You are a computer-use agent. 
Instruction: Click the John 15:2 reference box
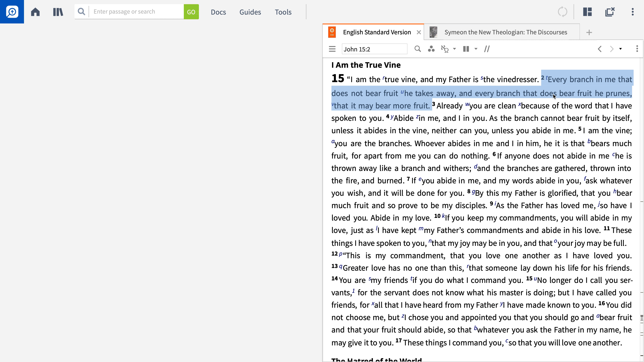[x=374, y=49]
